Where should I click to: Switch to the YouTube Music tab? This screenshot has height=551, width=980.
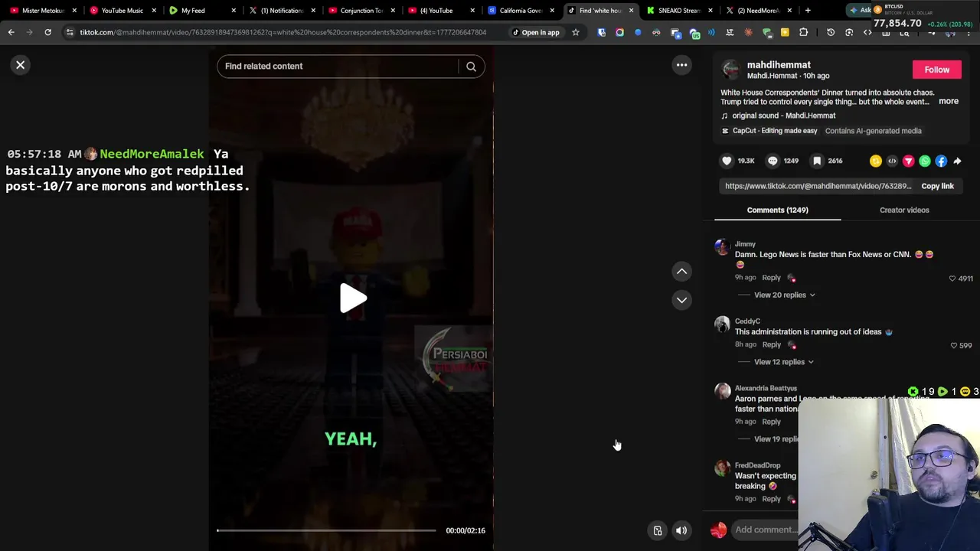(122, 11)
